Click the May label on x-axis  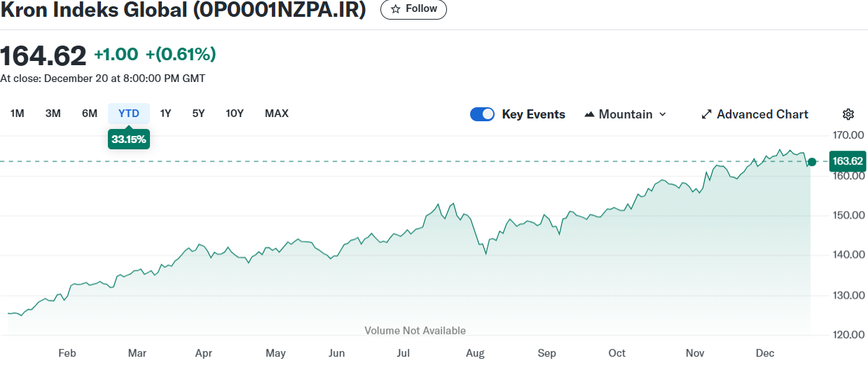[x=276, y=353]
